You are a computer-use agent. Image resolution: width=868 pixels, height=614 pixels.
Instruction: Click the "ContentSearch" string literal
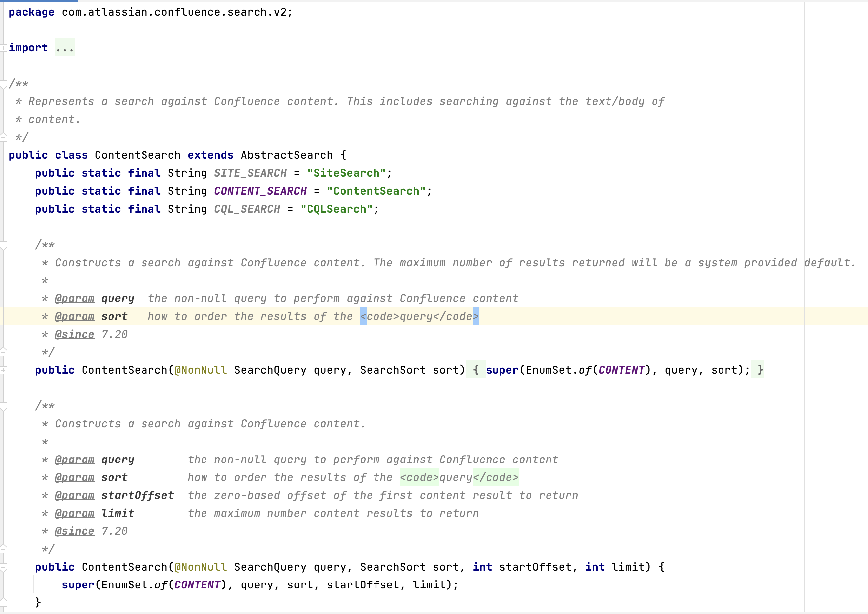tap(376, 191)
